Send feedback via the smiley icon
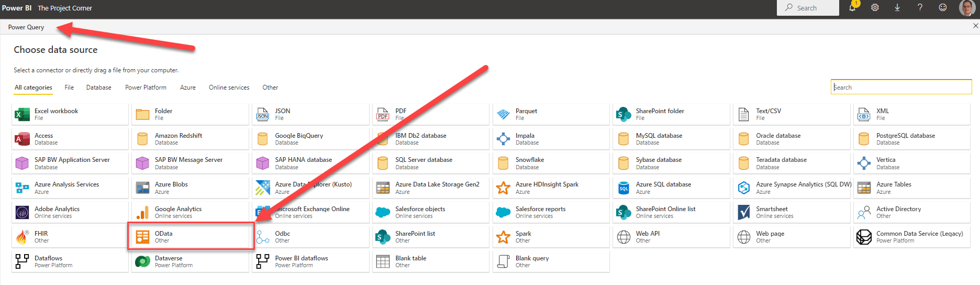980x285 pixels. 943,7
